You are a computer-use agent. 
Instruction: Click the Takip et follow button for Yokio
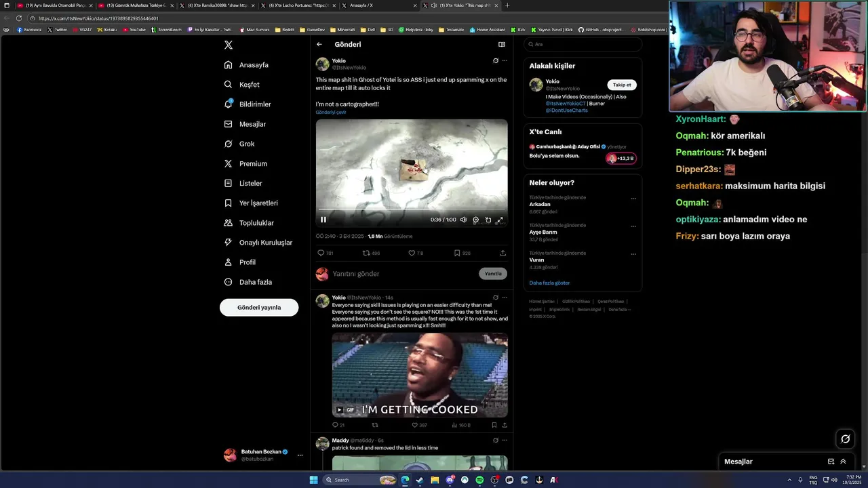622,85
